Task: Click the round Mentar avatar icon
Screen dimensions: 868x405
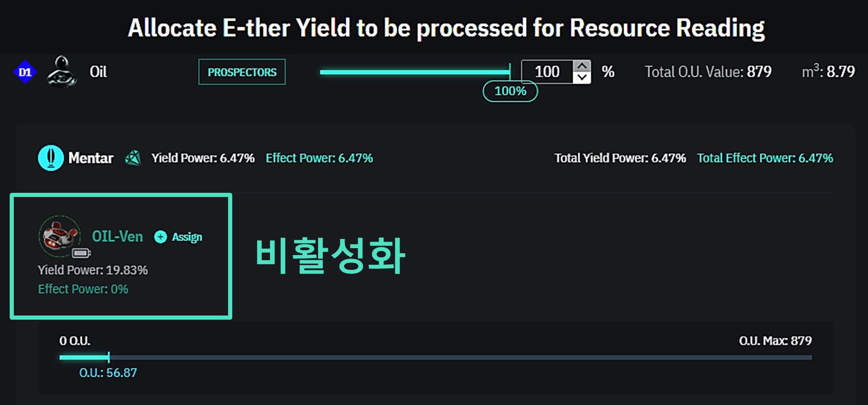Action: click(51, 158)
